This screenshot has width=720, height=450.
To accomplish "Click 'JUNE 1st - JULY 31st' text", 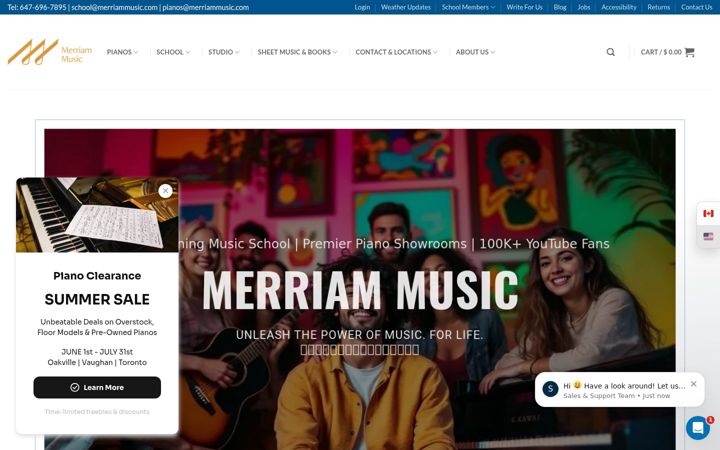I will point(97,352).
